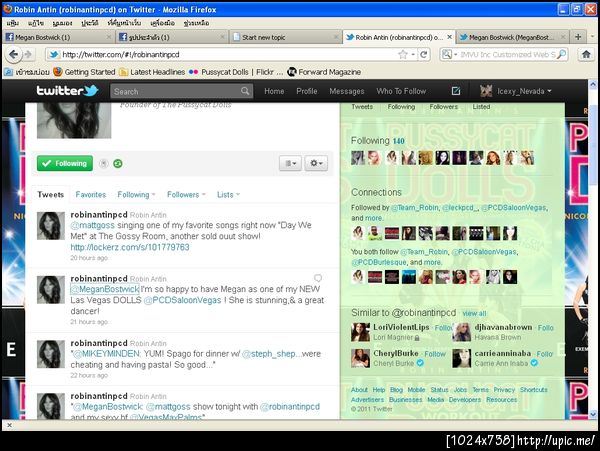Open the URL bar history dropdown arrow
Image resolution: width=600 pixels, height=451 pixels.
coord(413,55)
